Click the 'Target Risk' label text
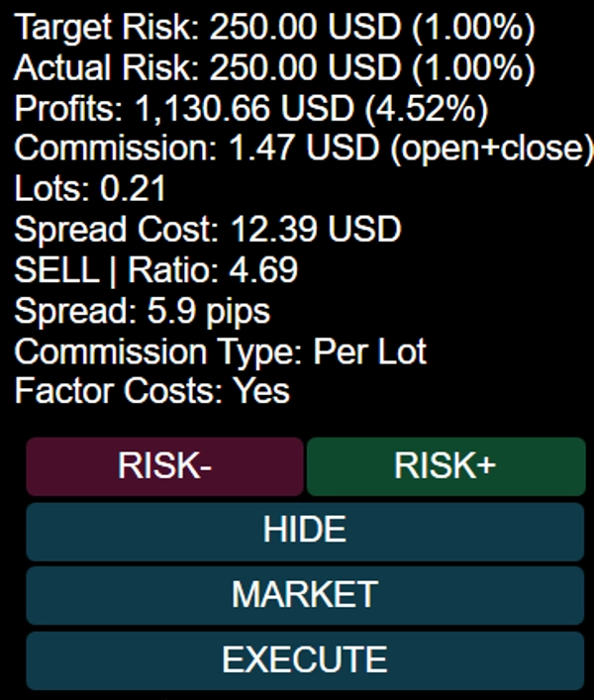Viewport: 594px width, 700px height. pos(107,29)
